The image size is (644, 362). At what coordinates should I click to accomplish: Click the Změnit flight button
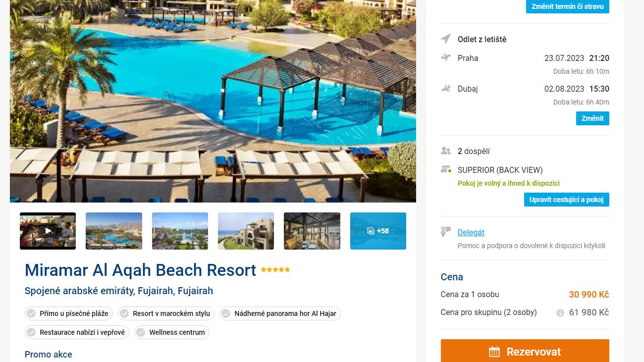(592, 118)
